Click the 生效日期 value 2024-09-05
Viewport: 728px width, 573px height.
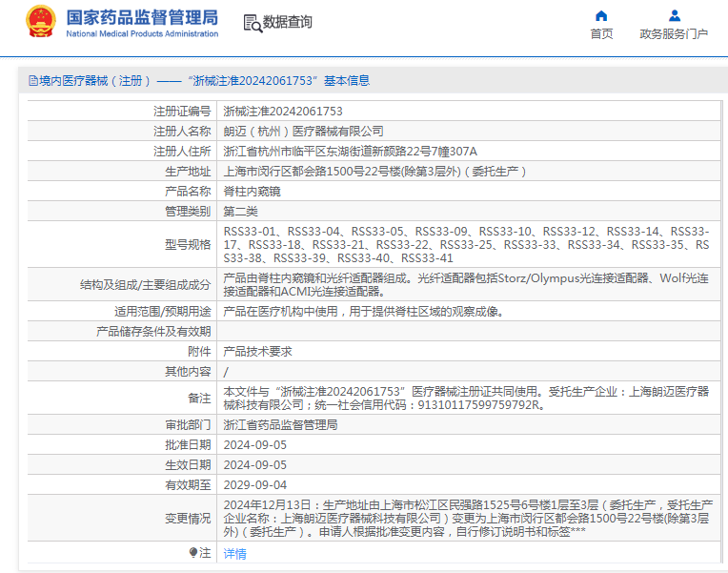tap(254, 465)
